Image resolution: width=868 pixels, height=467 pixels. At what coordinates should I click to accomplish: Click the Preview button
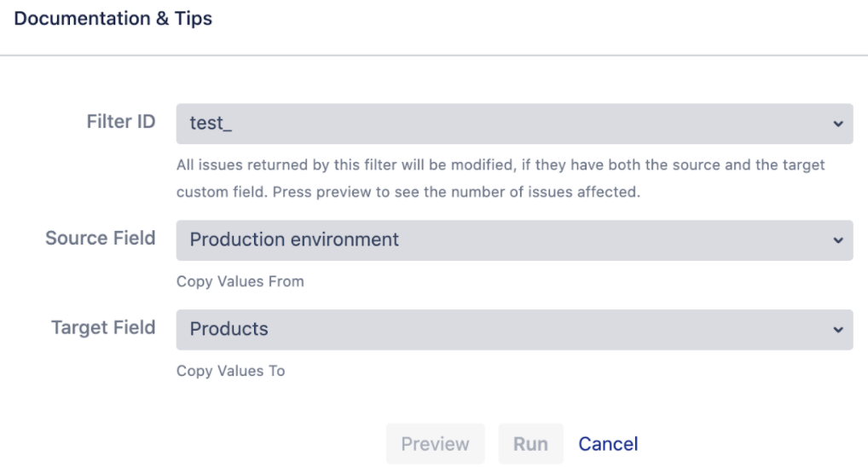[435, 444]
